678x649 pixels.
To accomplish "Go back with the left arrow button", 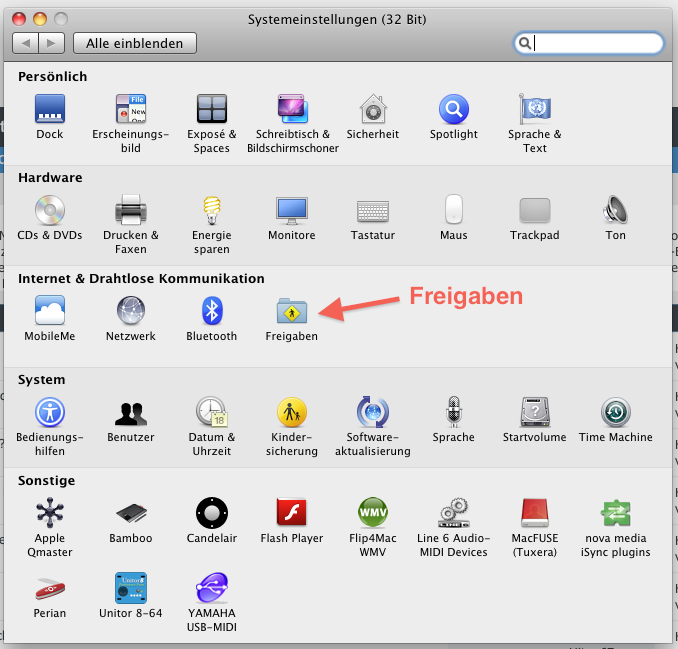I will pos(26,43).
